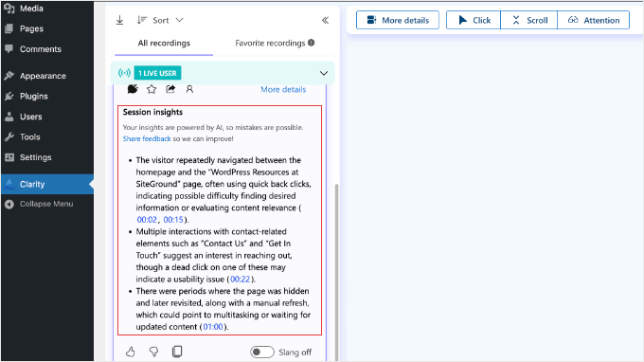Click the user profile icon in the recording card

[x=189, y=89]
